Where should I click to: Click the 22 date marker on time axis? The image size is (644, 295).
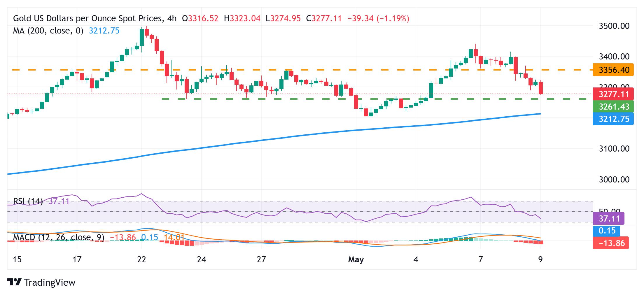click(x=141, y=259)
